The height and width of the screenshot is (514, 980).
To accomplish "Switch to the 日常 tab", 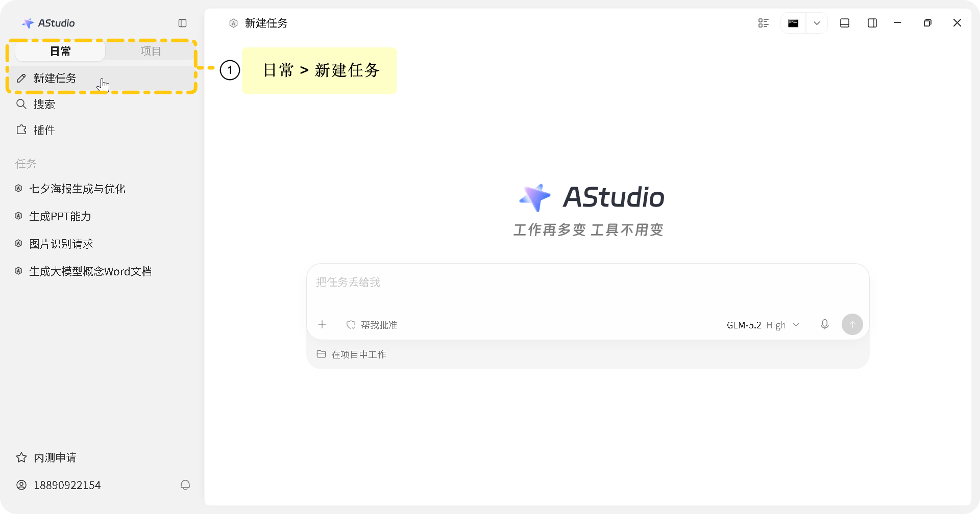I will pos(60,51).
